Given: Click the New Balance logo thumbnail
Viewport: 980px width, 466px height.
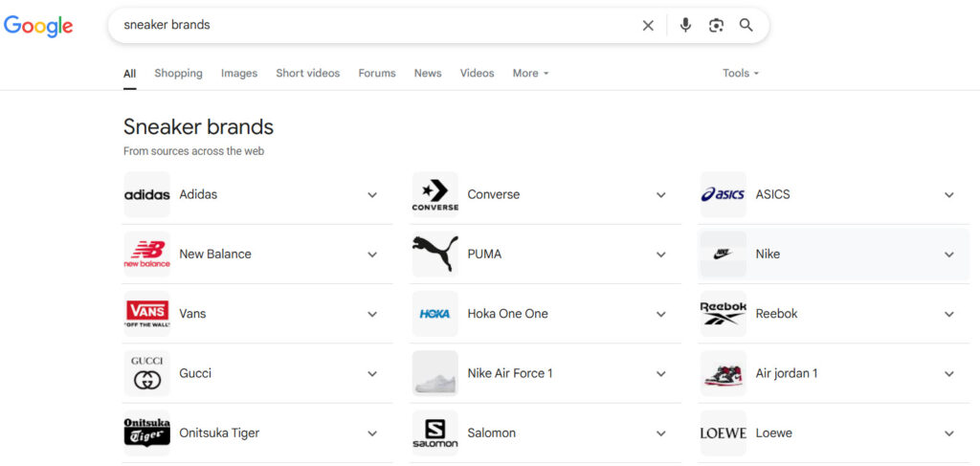Looking at the screenshot, I should (146, 255).
